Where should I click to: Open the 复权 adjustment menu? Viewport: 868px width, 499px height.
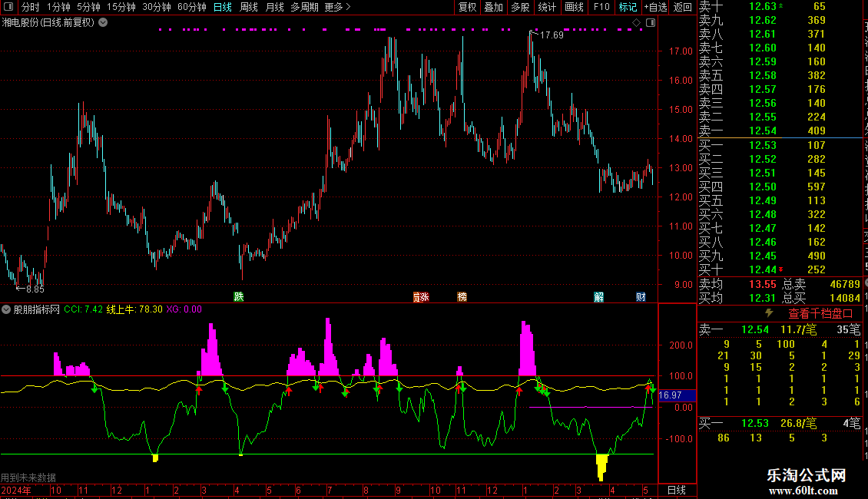[467, 7]
